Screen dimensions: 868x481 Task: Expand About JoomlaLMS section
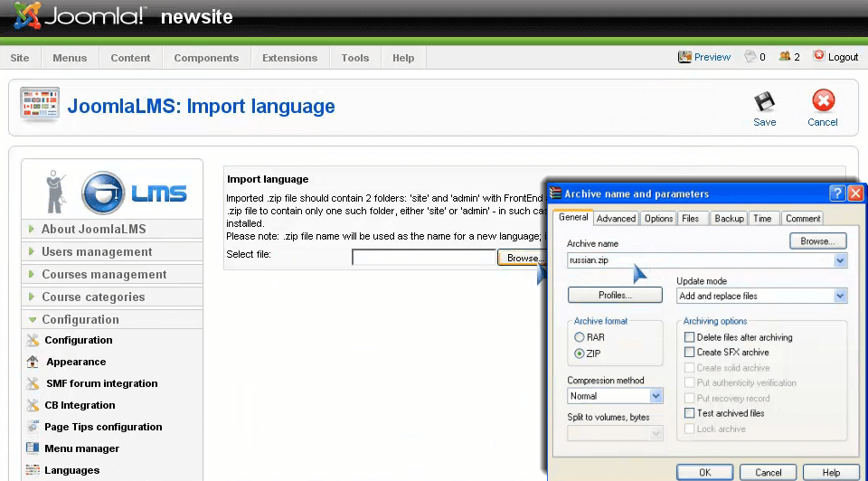click(x=112, y=229)
